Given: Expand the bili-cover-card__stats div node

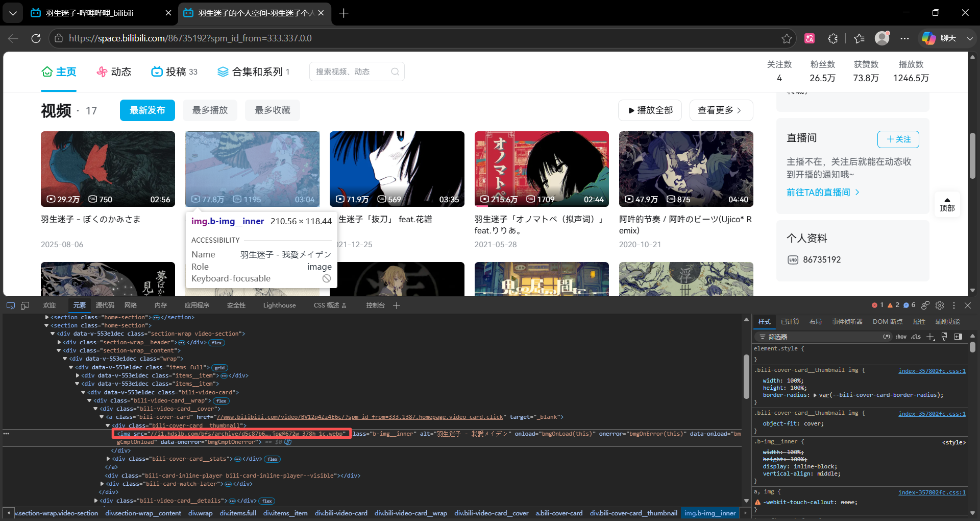Looking at the screenshot, I should (x=108, y=459).
